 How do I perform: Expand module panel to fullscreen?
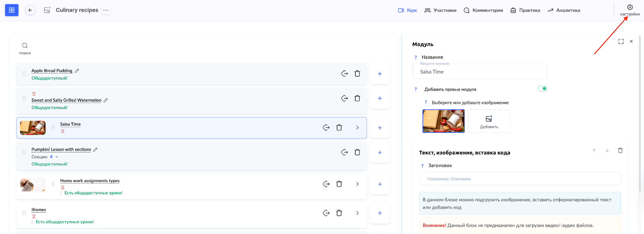[x=621, y=41]
